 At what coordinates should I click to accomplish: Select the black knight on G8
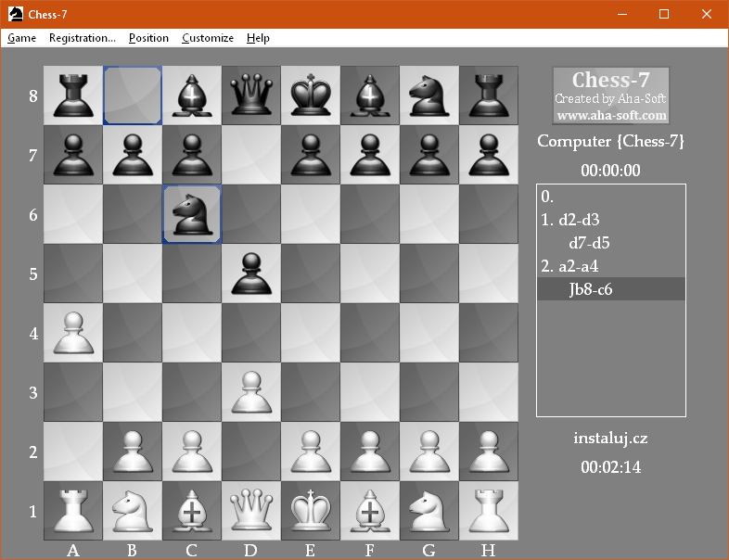pos(429,95)
